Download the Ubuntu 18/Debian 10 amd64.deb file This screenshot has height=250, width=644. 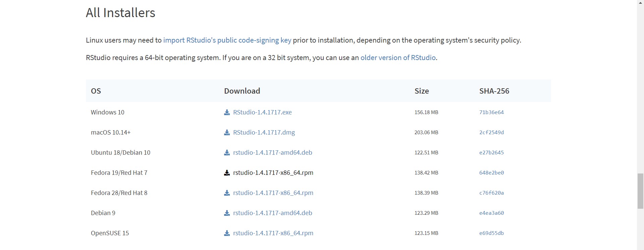[273, 153]
